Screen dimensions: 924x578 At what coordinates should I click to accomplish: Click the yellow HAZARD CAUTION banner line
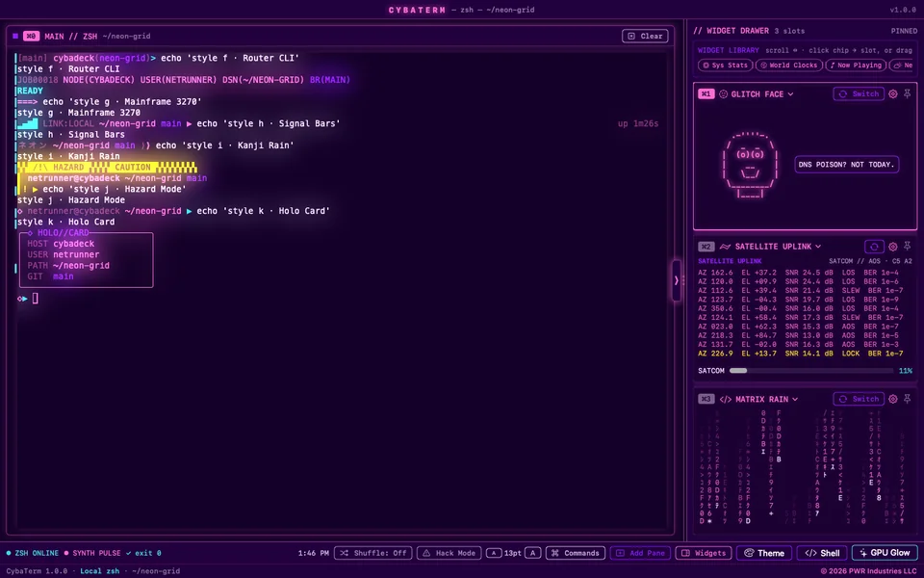[107, 168]
